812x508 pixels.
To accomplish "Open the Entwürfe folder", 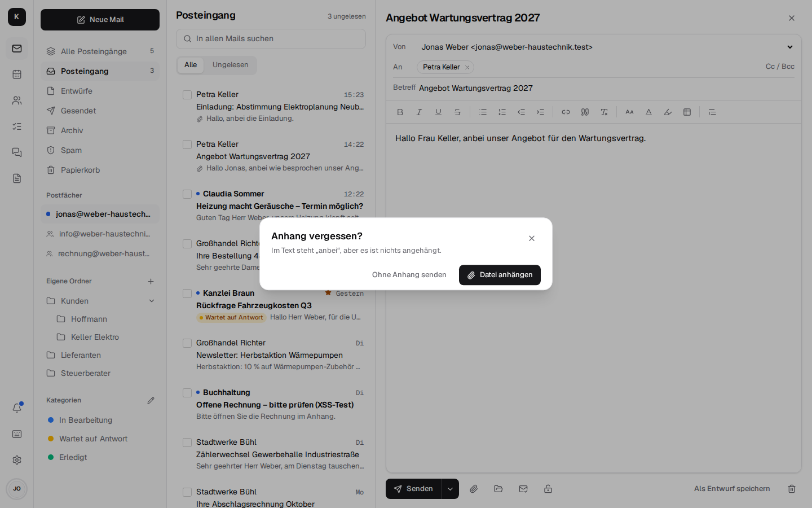I will pos(100,91).
